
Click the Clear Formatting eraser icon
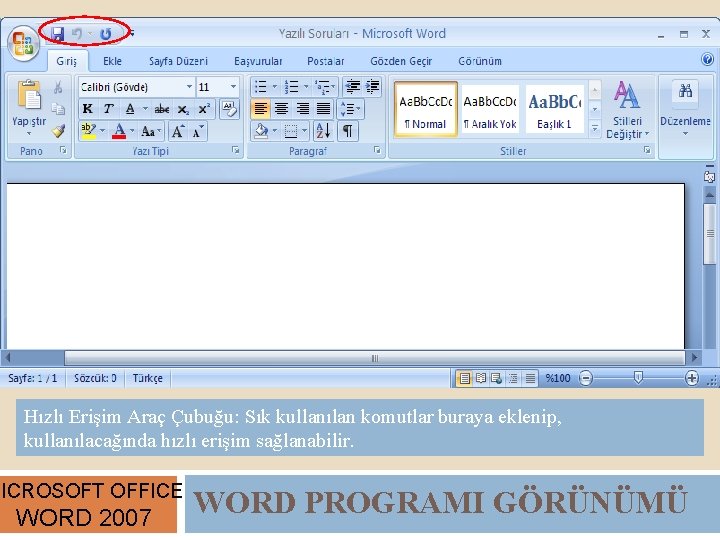tap(229, 109)
